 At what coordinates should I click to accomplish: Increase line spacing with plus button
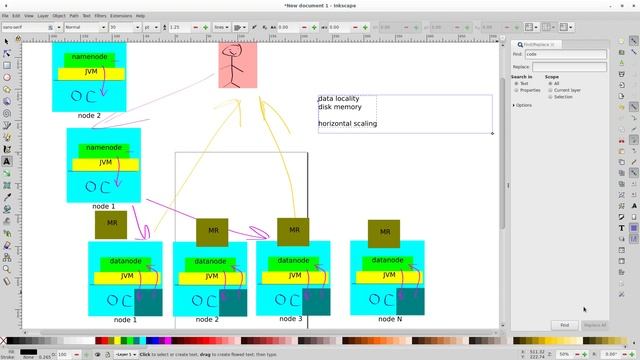click(206, 27)
